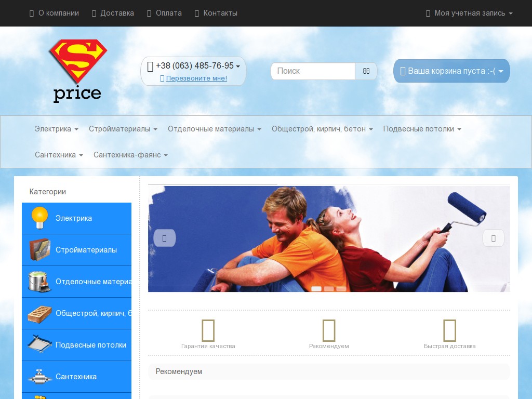Click the Стройматериалы wall icon in the sidebar
Screen dimensions: 532x399
point(39,250)
